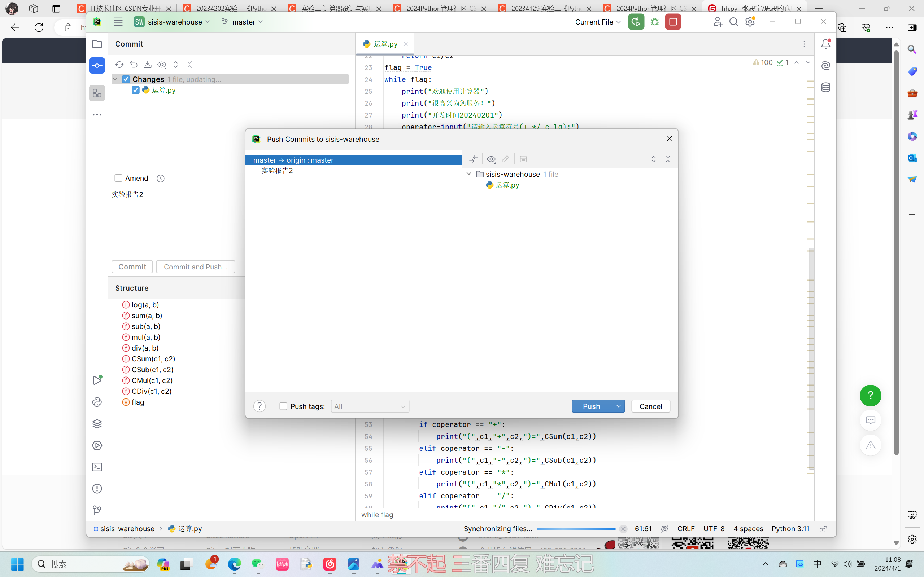Open the Notifications bell icon
The height and width of the screenshot is (577, 924).
[x=825, y=44]
